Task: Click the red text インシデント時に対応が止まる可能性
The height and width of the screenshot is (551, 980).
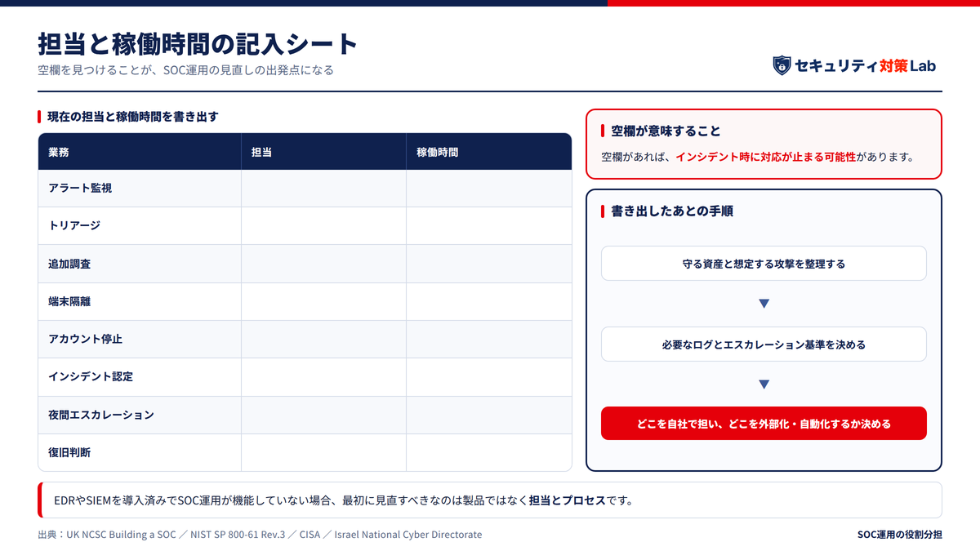Action: click(765, 157)
